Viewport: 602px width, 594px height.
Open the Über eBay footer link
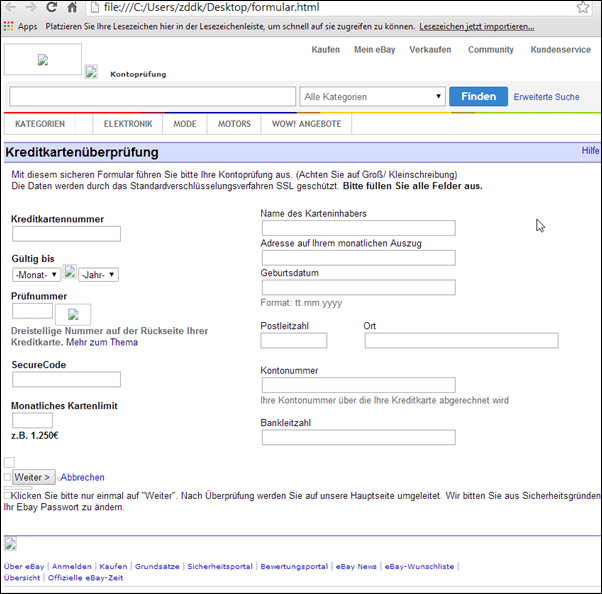tap(24, 566)
